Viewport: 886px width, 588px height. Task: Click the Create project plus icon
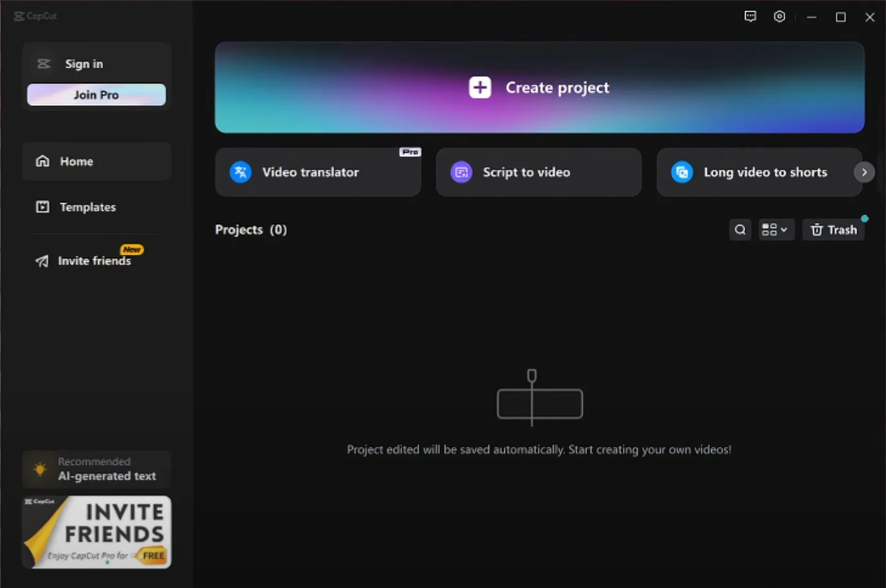pyautogui.click(x=480, y=88)
